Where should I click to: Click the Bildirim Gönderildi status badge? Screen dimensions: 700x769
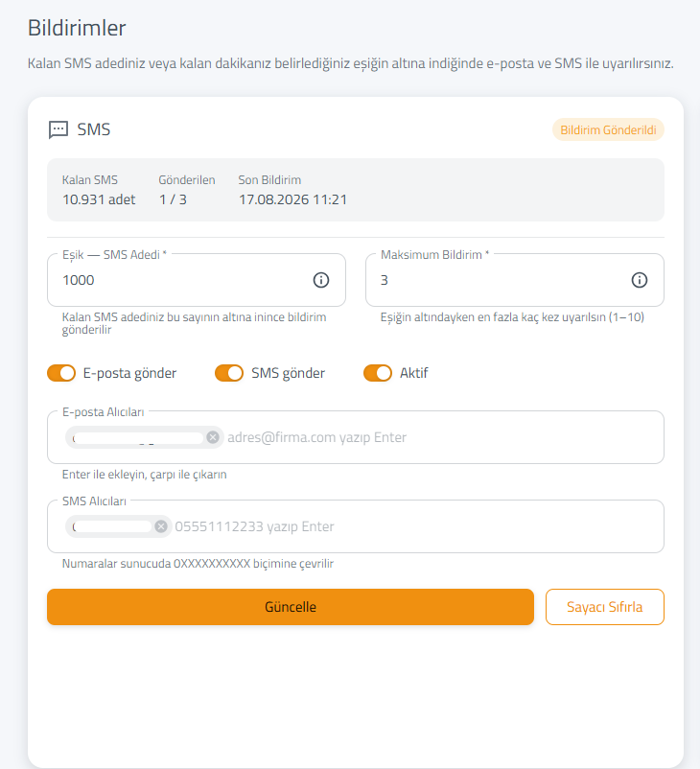[x=608, y=130]
